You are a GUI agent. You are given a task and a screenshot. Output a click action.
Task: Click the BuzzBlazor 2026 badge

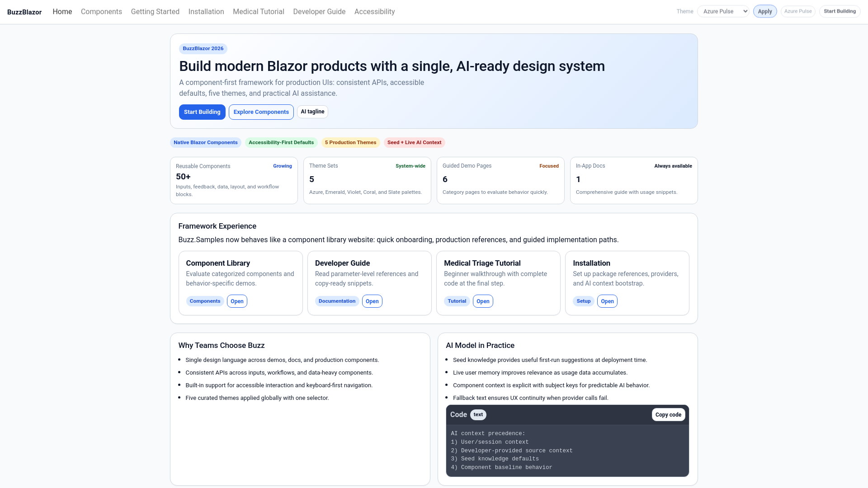pos(203,48)
